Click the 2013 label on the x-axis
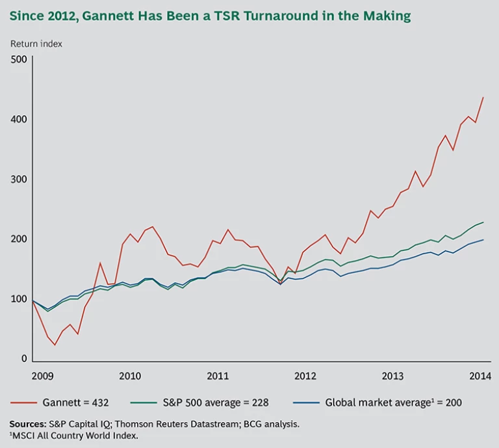 [393, 376]
